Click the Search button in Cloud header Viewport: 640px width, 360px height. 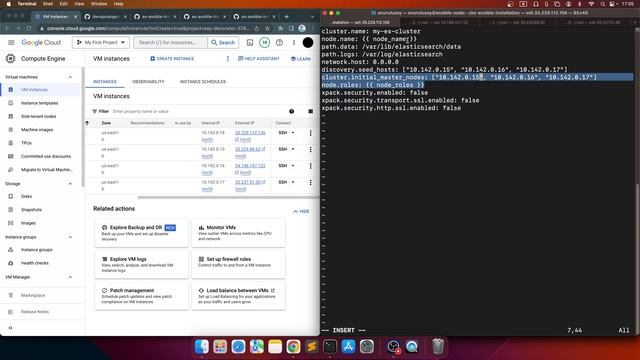(223, 42)
